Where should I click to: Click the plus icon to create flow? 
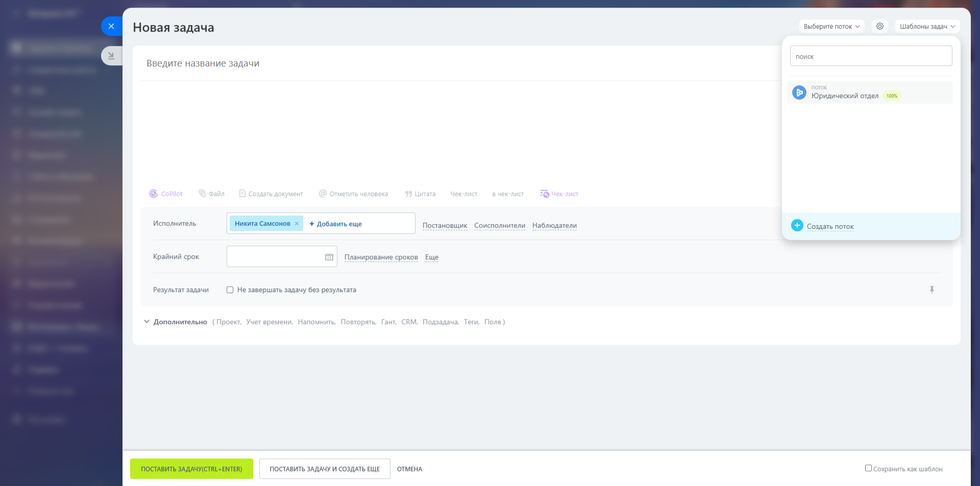pos(797,226)
